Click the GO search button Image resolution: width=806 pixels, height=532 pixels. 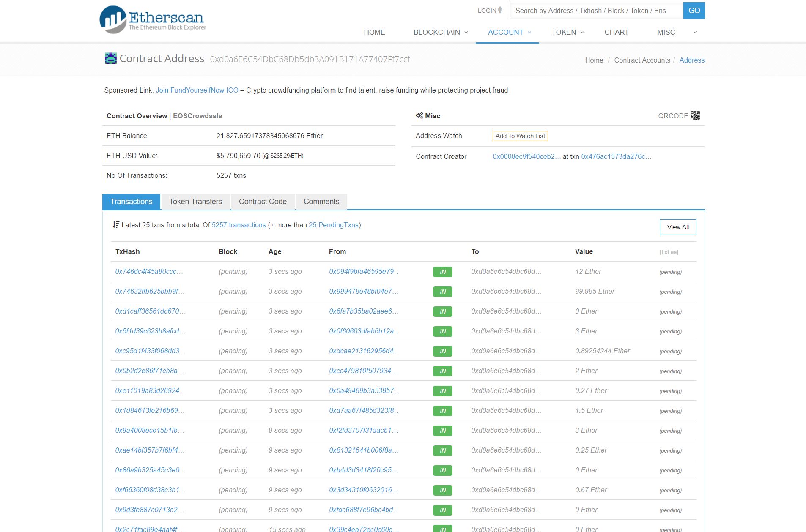pyautogui.click(x=694, y=11)
